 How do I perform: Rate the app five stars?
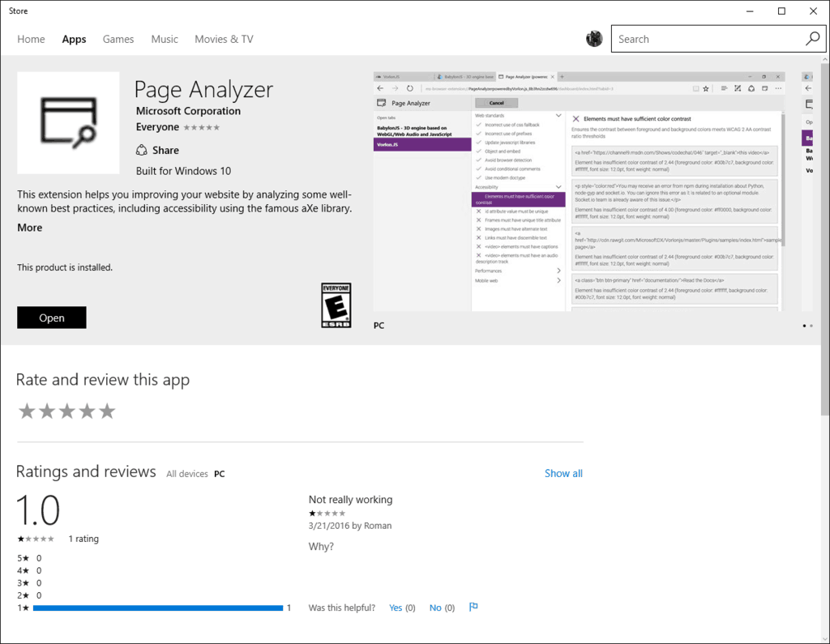coord(107,412)
